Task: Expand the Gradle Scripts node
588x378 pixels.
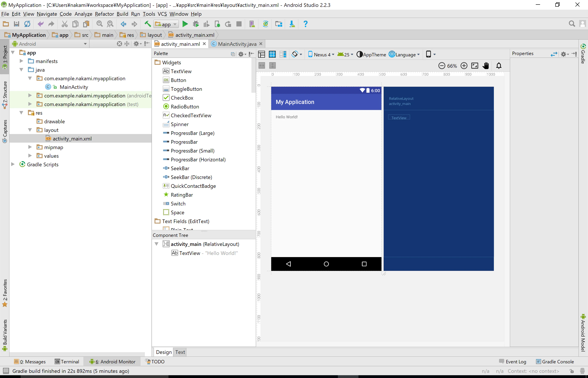Action: pyautogui.click(x=13, y=164)
